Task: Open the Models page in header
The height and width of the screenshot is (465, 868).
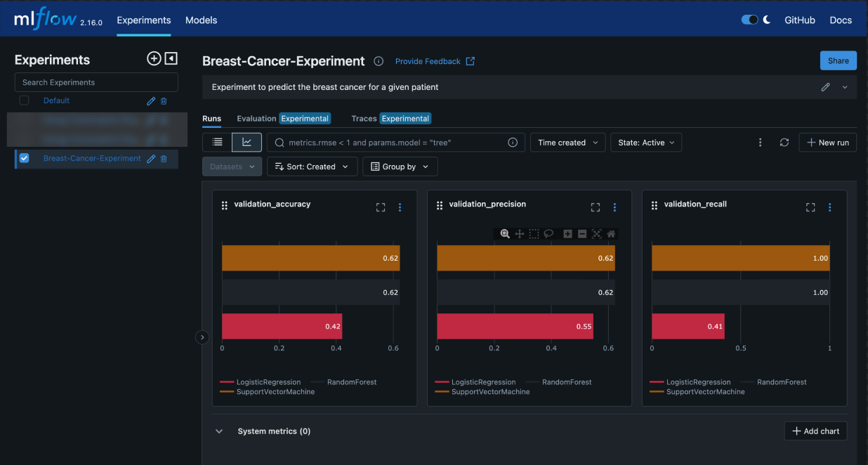Action: coord(201,20)
